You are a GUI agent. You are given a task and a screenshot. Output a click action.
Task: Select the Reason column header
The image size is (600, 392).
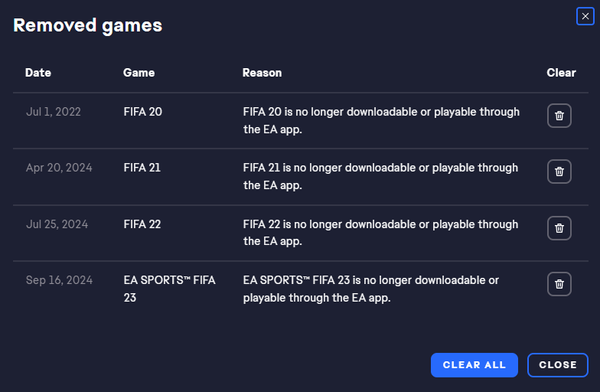point(262,73)
